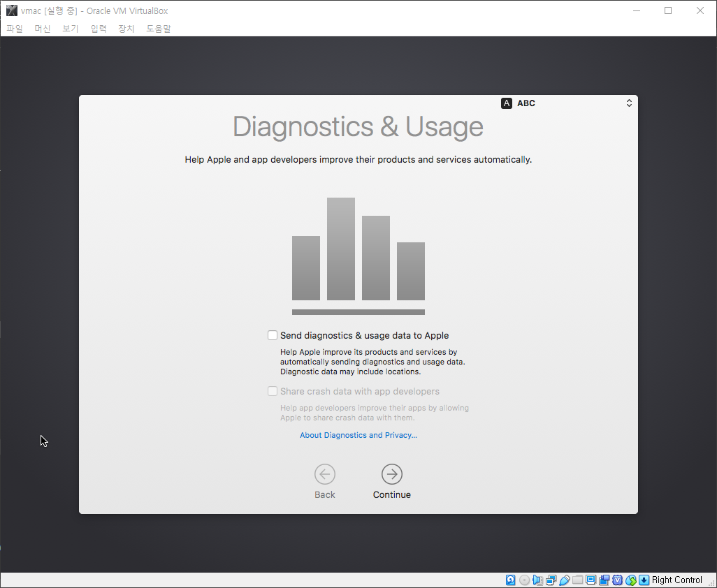Click the display status icon
This screenshot has height=588, width=717.
coord(591,580)
